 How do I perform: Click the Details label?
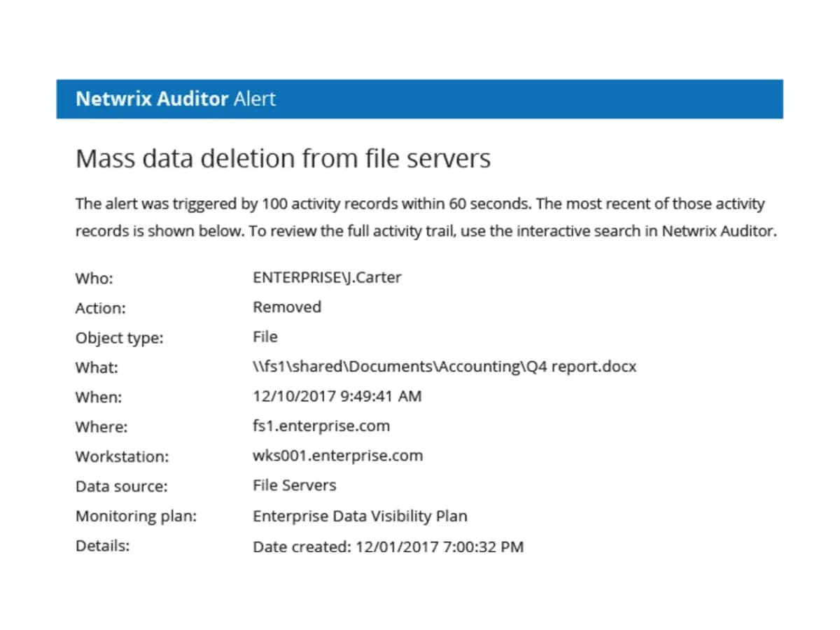pyautogui.click(x=102, y=546)
